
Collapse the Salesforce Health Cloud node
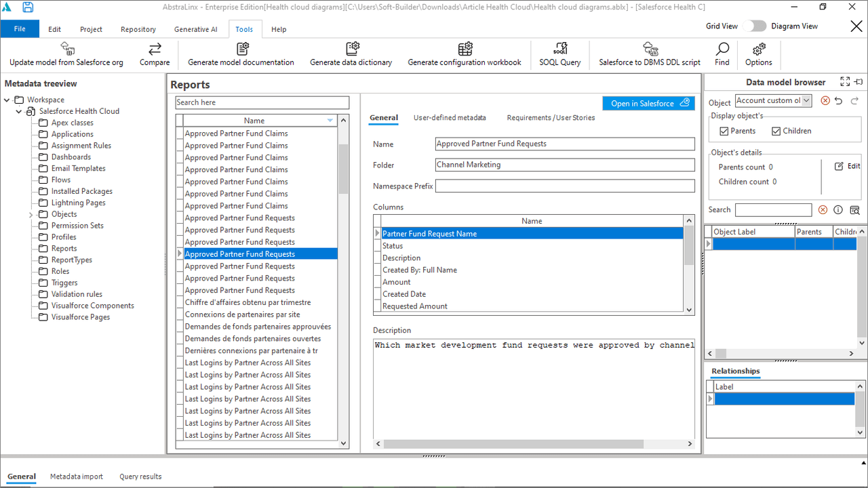(x=20, y=111)
